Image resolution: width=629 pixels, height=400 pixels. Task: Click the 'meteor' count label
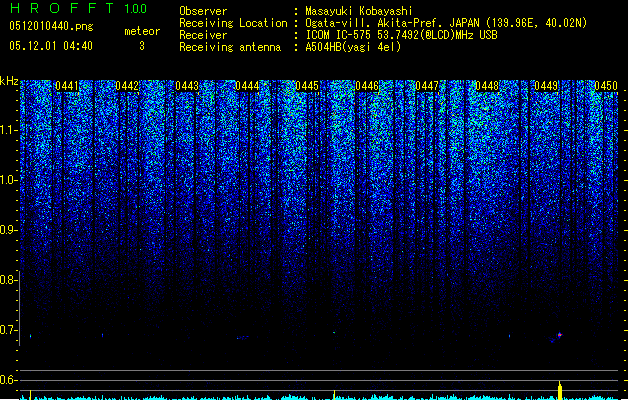tap(142, 31)
